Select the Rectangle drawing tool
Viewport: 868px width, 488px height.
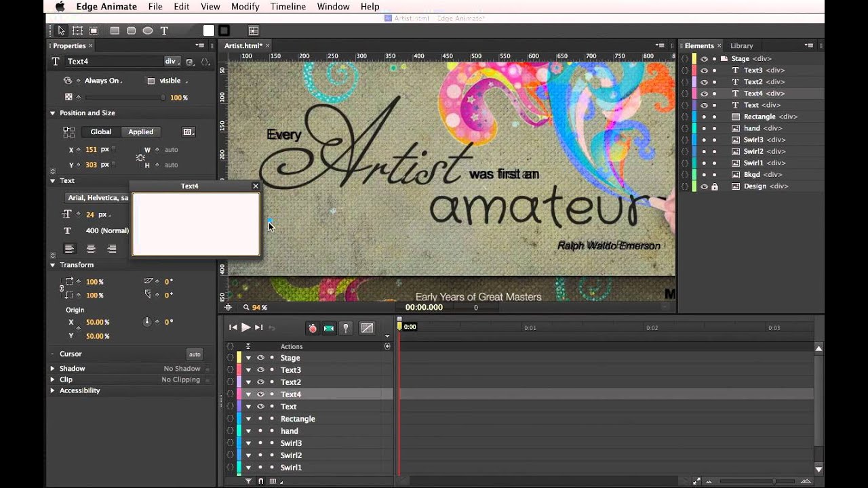coord(115,30)
